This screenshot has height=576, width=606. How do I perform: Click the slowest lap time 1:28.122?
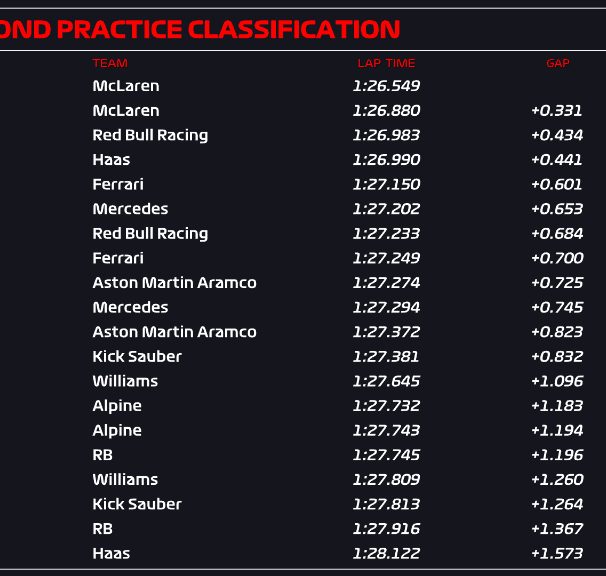click(x=386, y=554)
